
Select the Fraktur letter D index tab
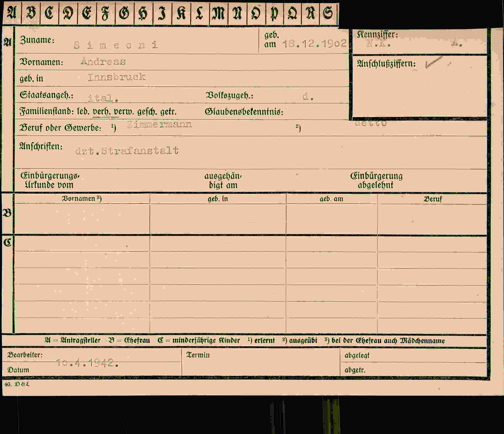click(x=68, y=13)
